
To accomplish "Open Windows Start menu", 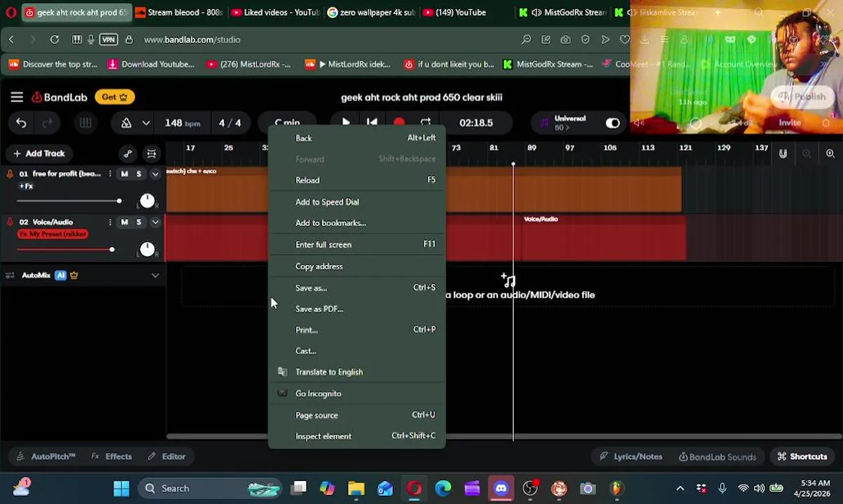I will click(121, 489).
